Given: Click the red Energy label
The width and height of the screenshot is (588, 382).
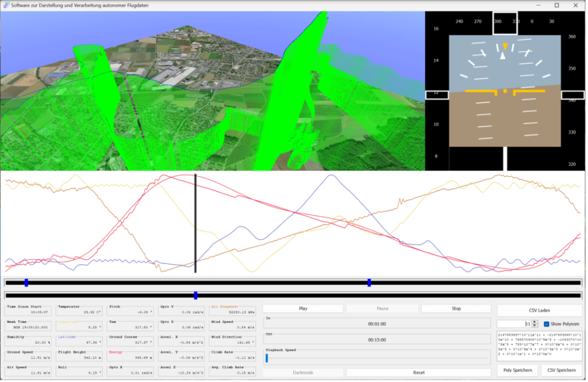Looking at the screenshot, I should pos(115,352).
